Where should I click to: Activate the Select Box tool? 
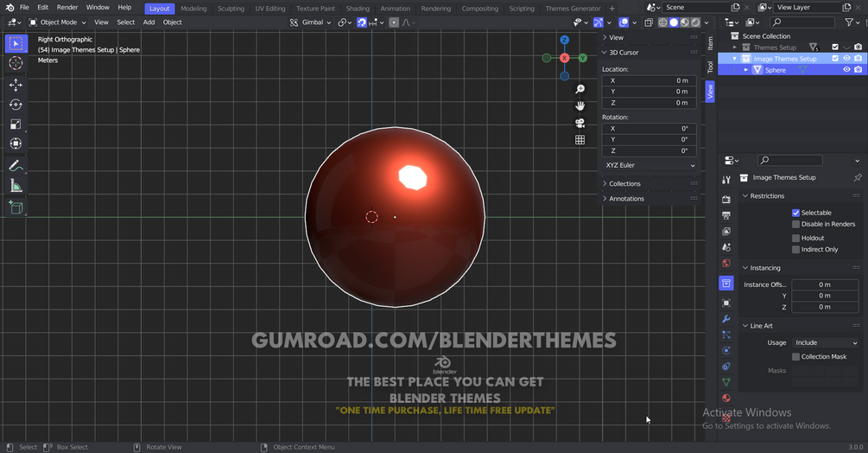click(x=16, y=44)
